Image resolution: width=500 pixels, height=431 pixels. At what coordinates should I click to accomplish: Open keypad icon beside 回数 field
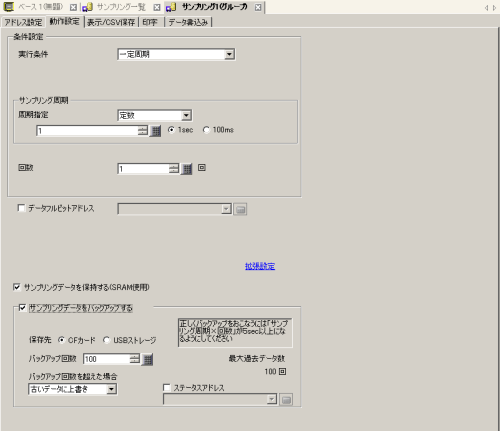[187, 169]
